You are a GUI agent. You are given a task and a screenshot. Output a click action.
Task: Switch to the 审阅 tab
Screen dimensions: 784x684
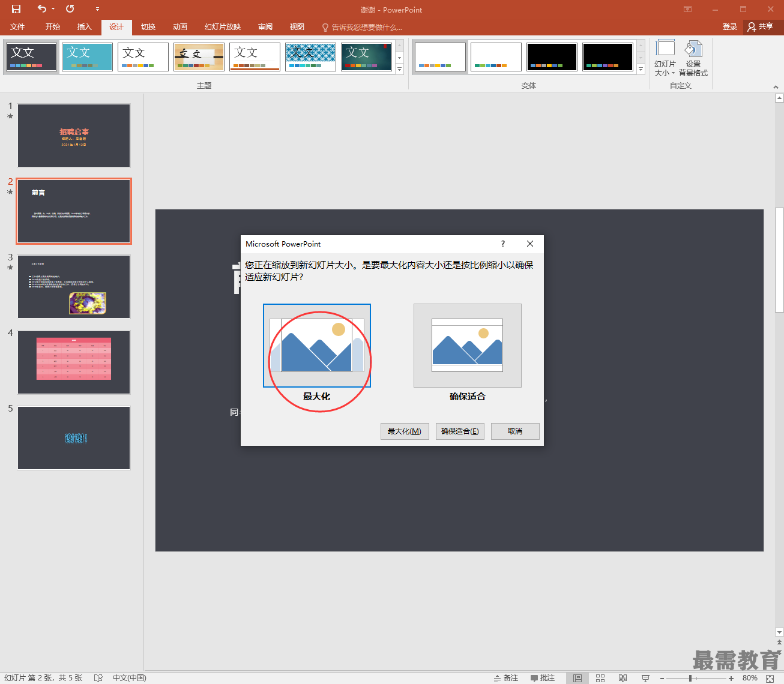[x=265, y=27]
